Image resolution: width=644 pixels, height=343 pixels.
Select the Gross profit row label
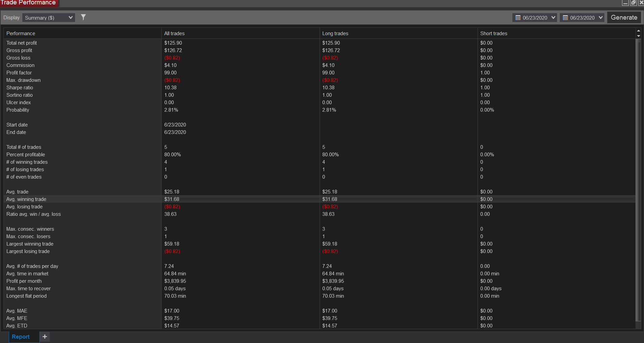(x=19, y=50)
